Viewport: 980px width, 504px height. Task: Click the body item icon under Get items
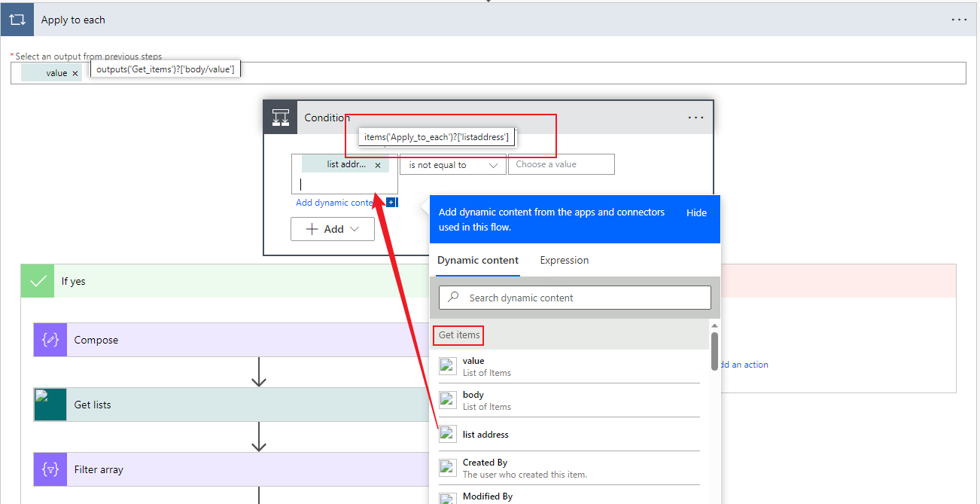click(448, 399)
